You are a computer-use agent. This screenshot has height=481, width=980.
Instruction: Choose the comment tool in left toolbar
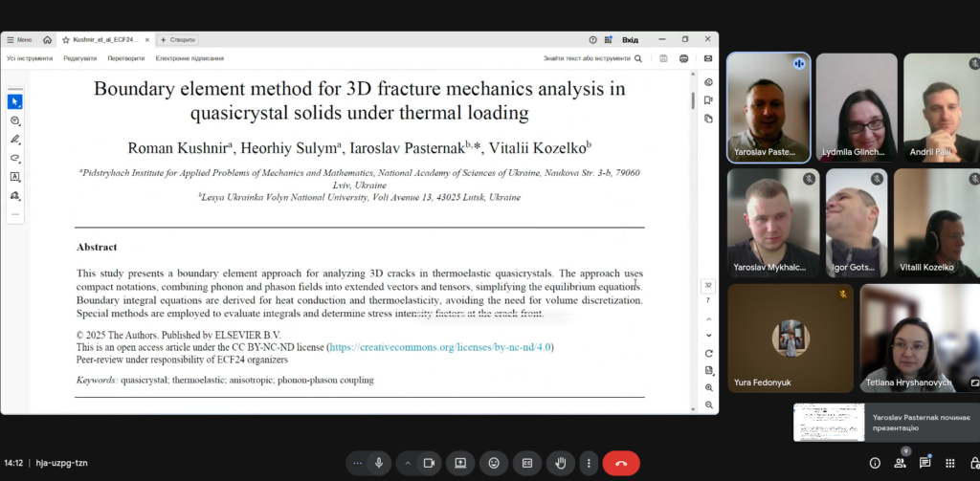click(15, 120)
